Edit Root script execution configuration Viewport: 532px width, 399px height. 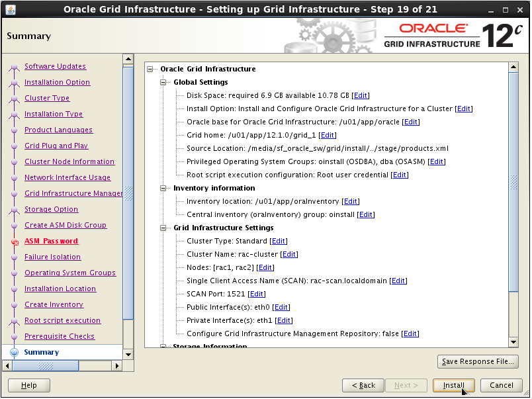pos(400,175)
